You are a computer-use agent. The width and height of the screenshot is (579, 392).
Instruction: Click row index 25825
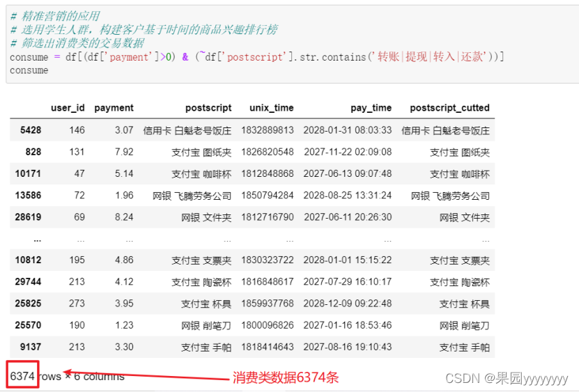click(x=28, y=304)
